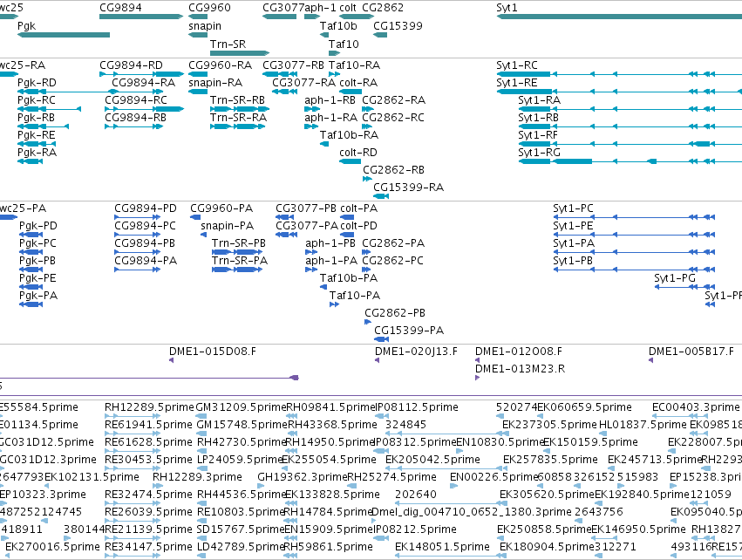Screen dimensions: 742x560
Task: Choose EST label EK205042.5prime
Action: [432, 460]
